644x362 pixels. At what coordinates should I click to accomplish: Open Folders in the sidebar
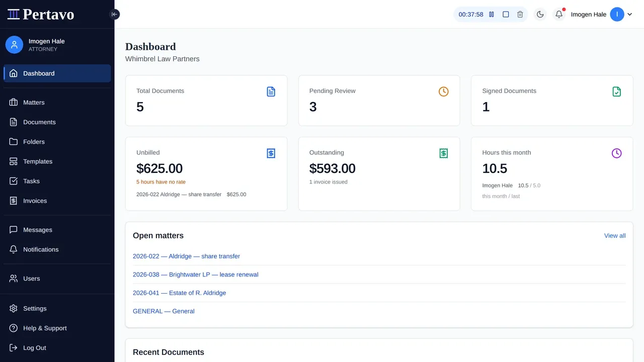[57, 142]
